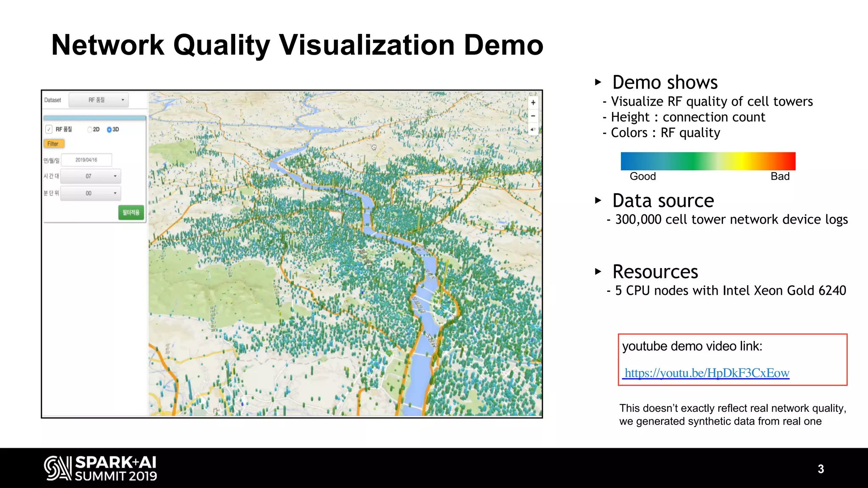This screenshot has width=868, height=488.
Task: Select the 3D view radio button
Action: 109,130
